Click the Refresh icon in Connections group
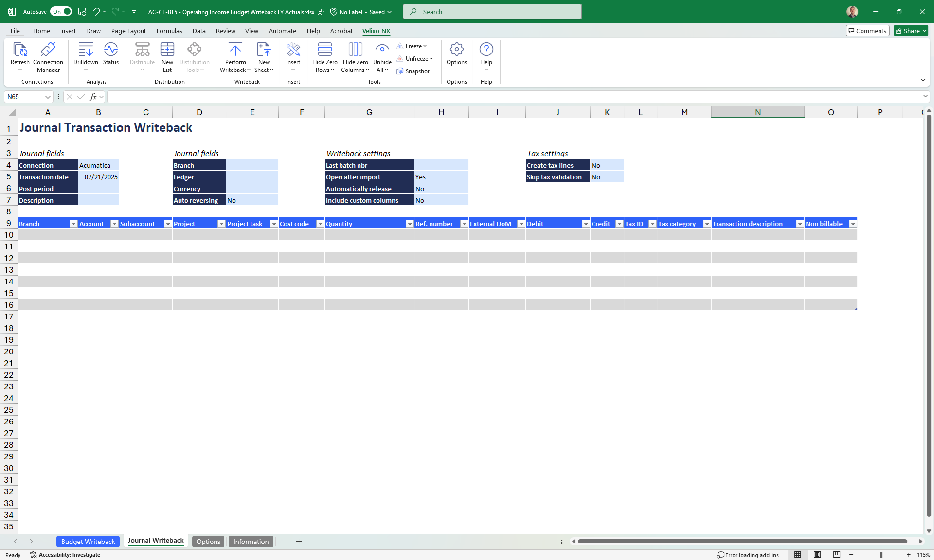The width and height of the screenshot is (934, 560). click(20, 50)
